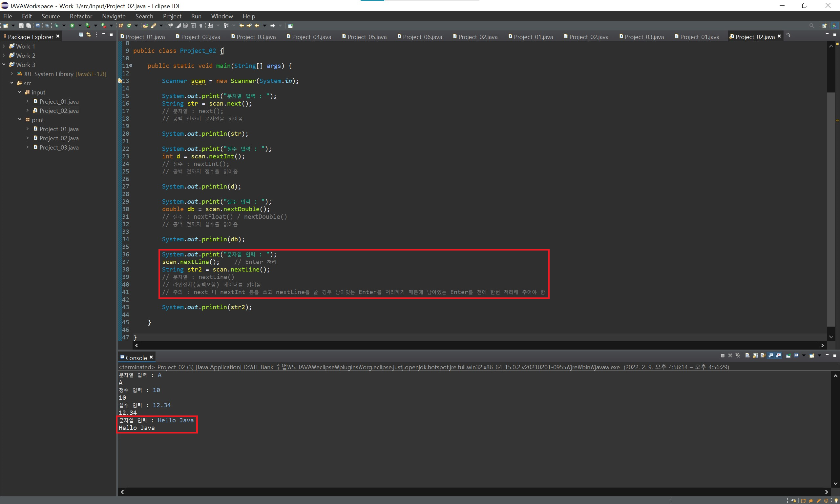The image size is (840, 504).
Task: Click the Debug bug icon in toolbar
Action: [56, 26]
